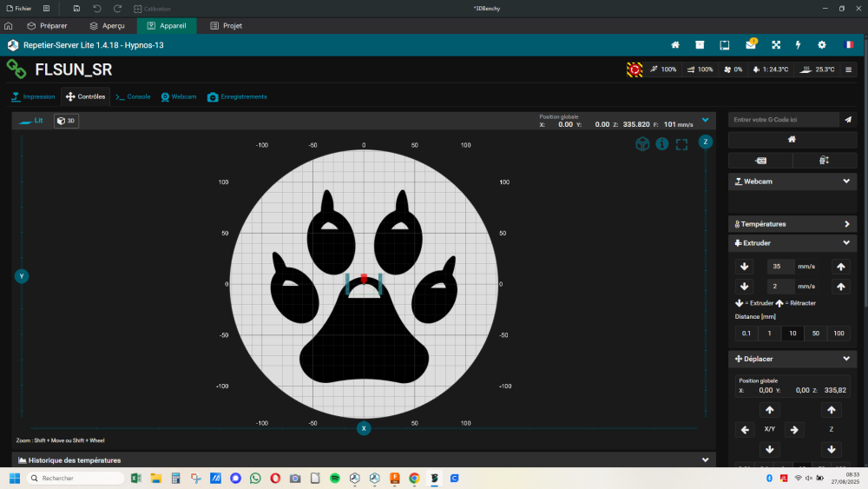Select 1 mm extruder distance

point(769,334)
